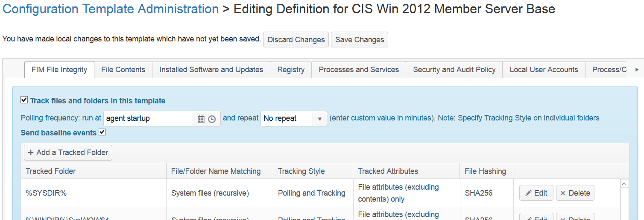Viewport: 644px width, 220px height.
Task: Edit the %SYSDIR% tracked folder
Action: coord(536,193)
